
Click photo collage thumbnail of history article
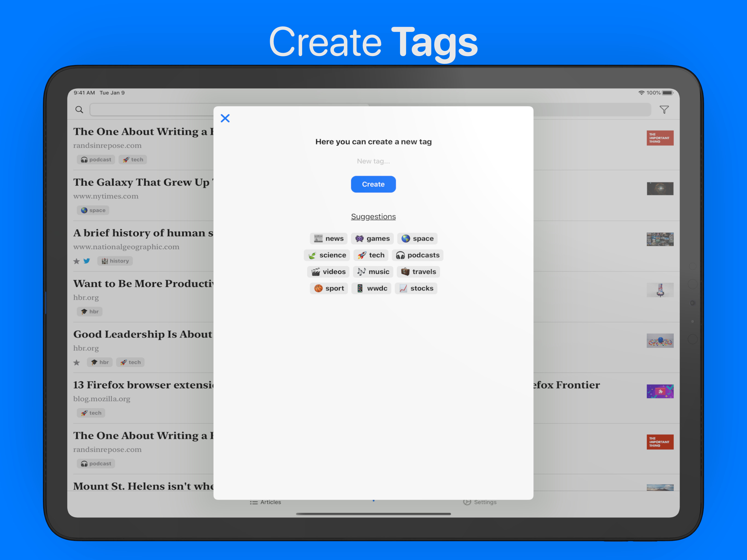point(660,239)
